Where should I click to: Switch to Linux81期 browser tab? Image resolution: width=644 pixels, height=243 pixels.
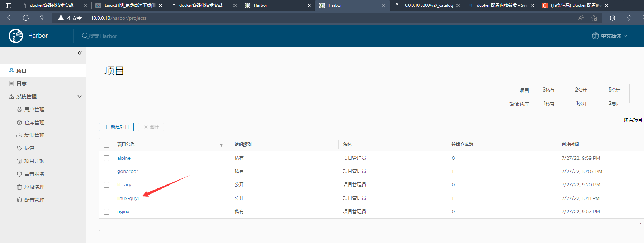click(x=128, y=5)
